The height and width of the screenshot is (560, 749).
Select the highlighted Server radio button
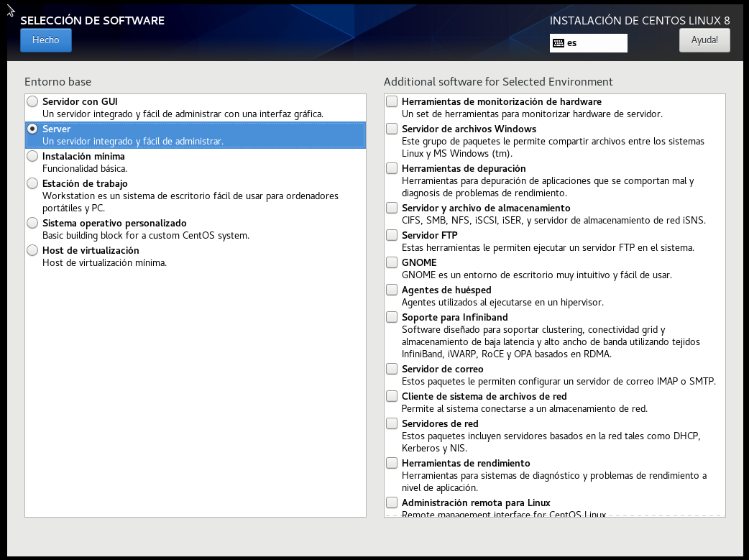tap(32, 129)
